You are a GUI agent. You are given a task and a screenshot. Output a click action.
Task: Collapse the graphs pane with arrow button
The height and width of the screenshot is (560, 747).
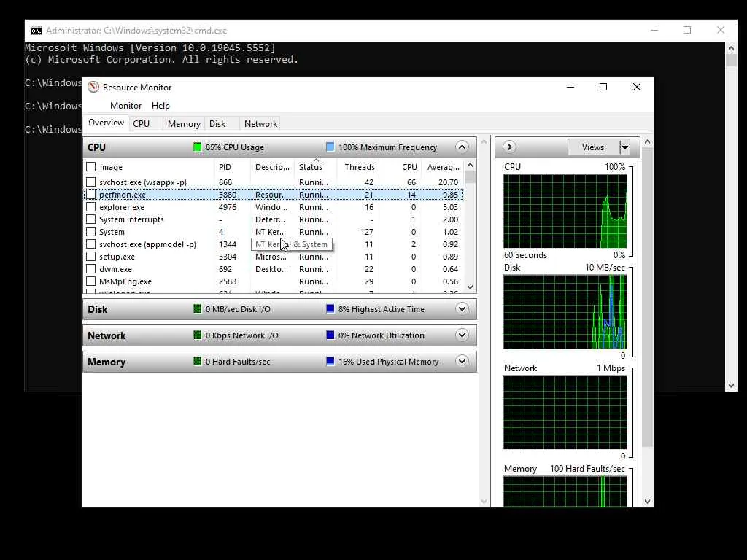click(508, 147)
